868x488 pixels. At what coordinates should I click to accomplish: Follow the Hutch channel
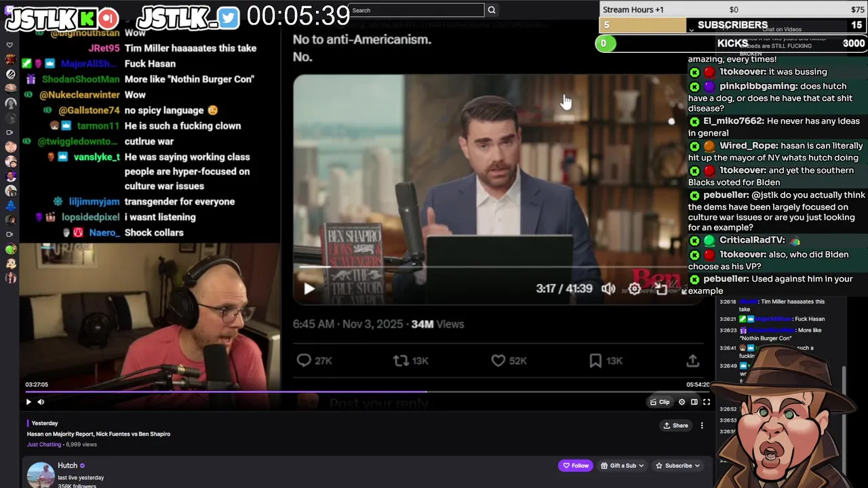click(575, 466)
